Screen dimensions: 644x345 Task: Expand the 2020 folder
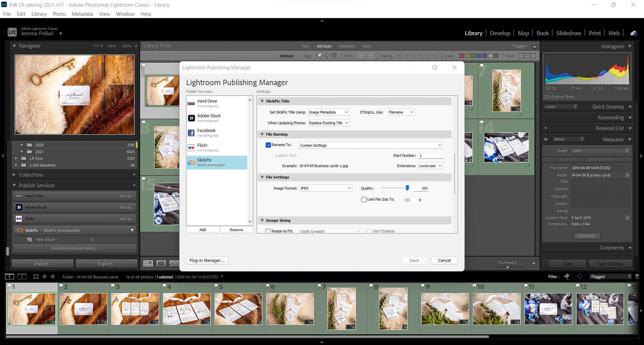[22, 145]
